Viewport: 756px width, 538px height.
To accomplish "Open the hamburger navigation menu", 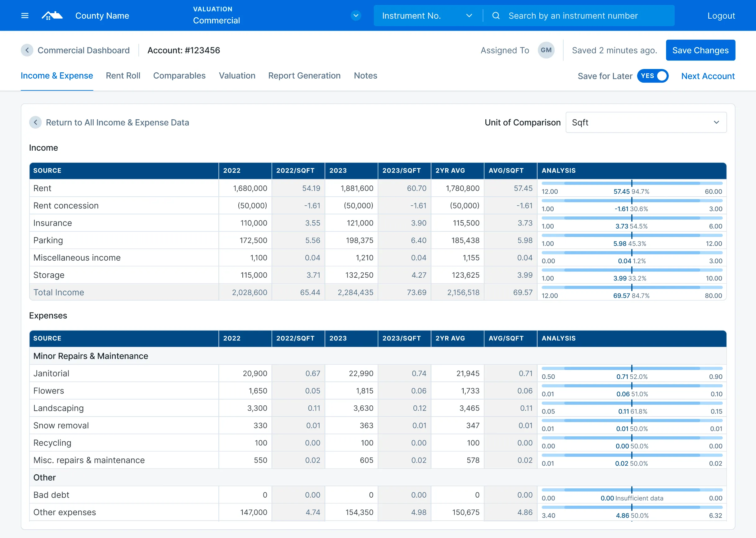I will pyautogui.click(x=25, y=15).
